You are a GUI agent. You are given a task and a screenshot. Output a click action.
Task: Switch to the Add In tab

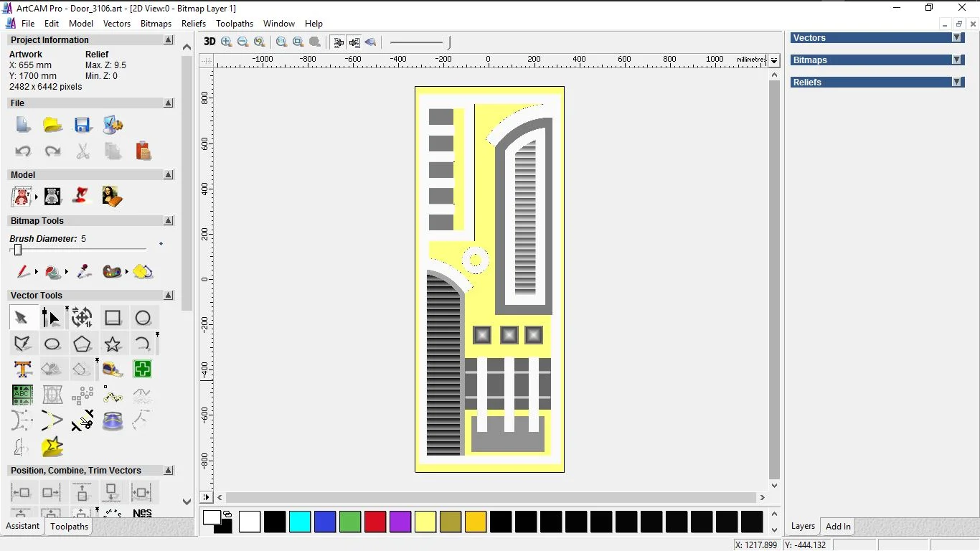pos(838,527)
